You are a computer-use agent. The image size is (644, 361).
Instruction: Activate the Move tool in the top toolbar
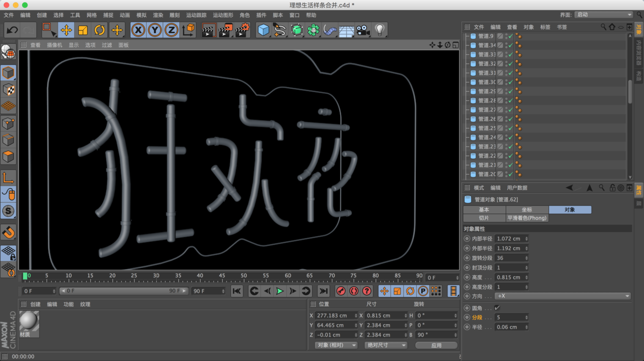click(66, 30)
